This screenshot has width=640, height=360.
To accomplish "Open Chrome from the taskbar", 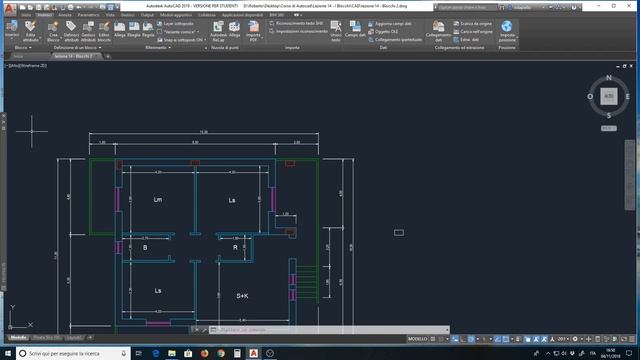I will coord(221,353).
